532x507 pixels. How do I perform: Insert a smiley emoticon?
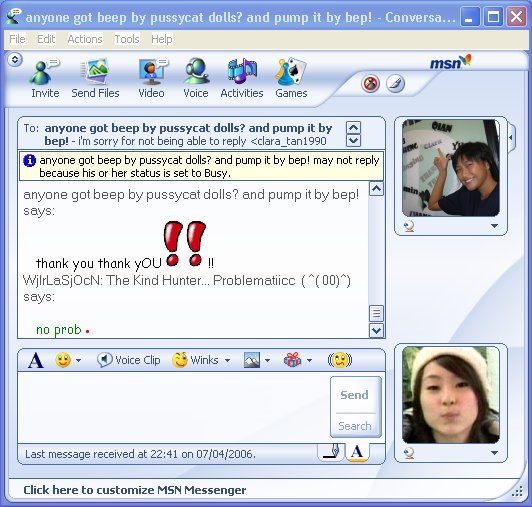tap(63, 360)
